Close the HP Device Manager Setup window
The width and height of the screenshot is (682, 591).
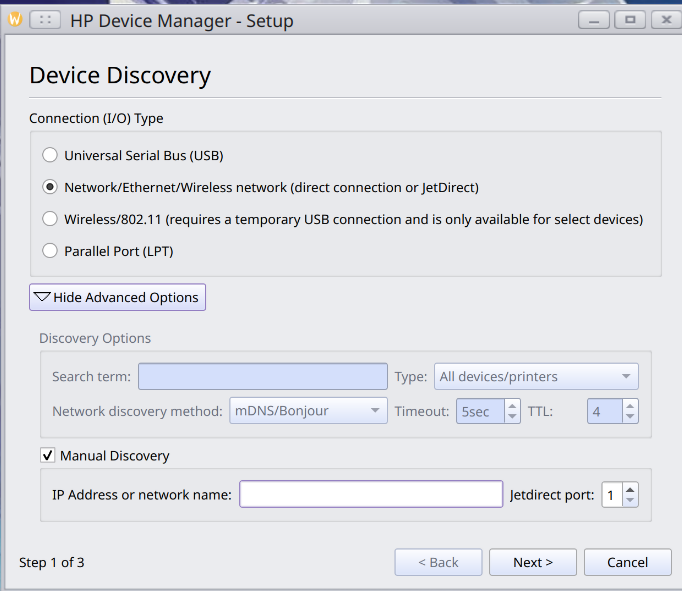tap(666, 20)
